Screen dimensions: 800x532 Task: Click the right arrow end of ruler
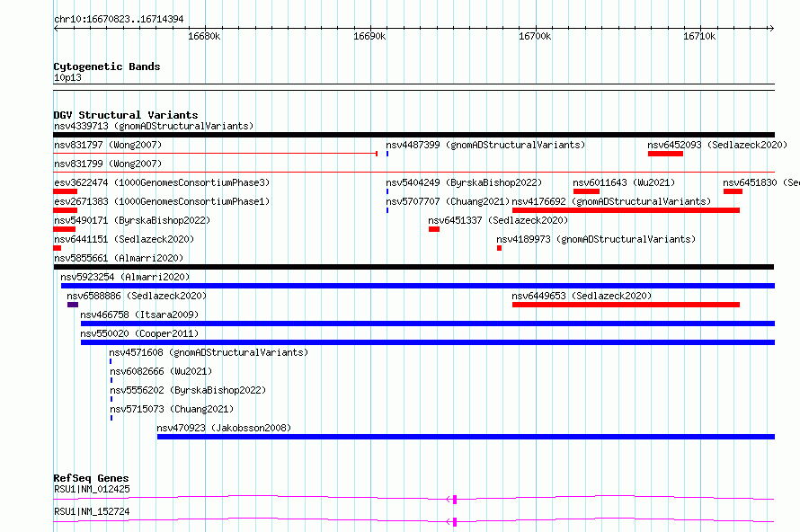click(771, 28)
